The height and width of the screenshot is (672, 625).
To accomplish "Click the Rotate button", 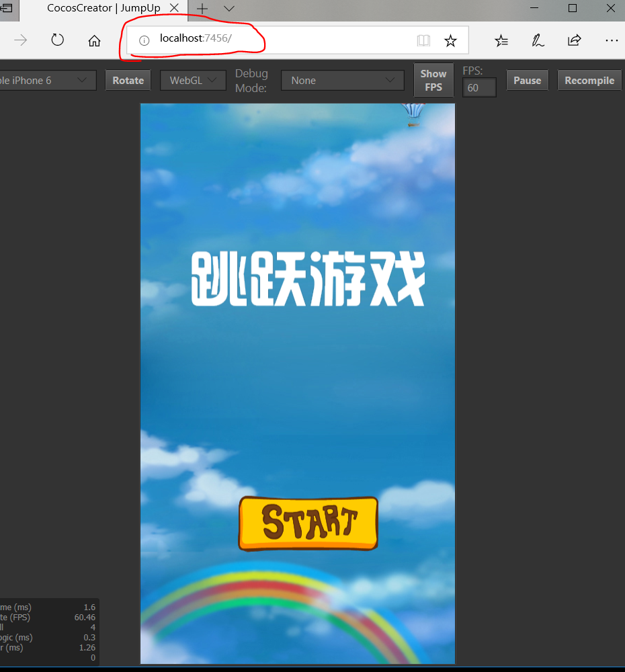I will 128,81.
